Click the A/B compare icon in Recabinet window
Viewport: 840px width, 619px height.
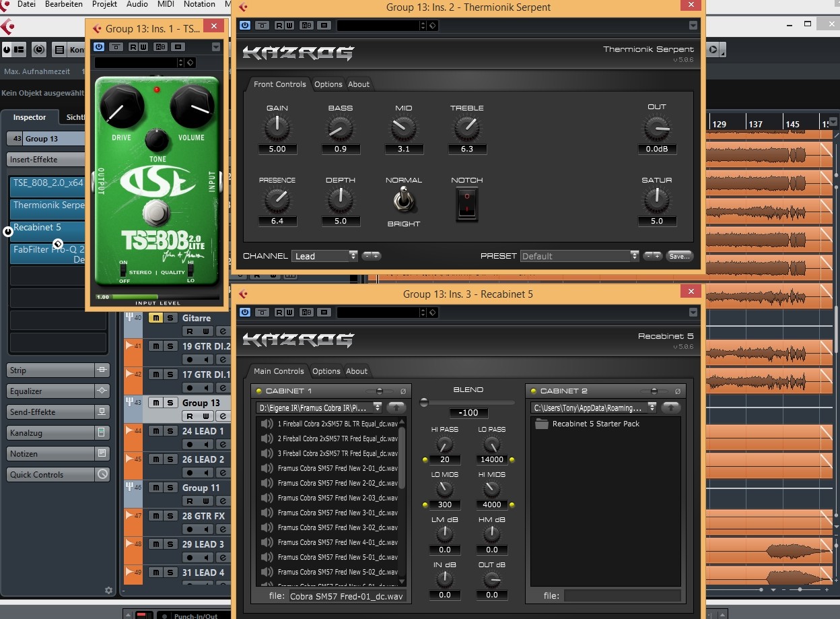[308, 313]
